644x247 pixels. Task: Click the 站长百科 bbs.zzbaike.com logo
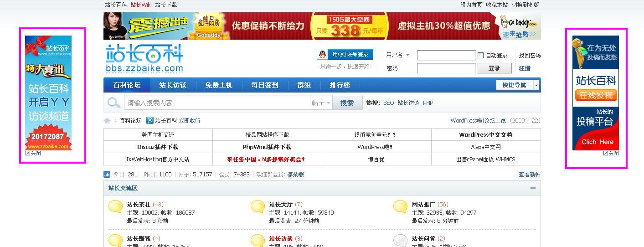click(144, 58)
